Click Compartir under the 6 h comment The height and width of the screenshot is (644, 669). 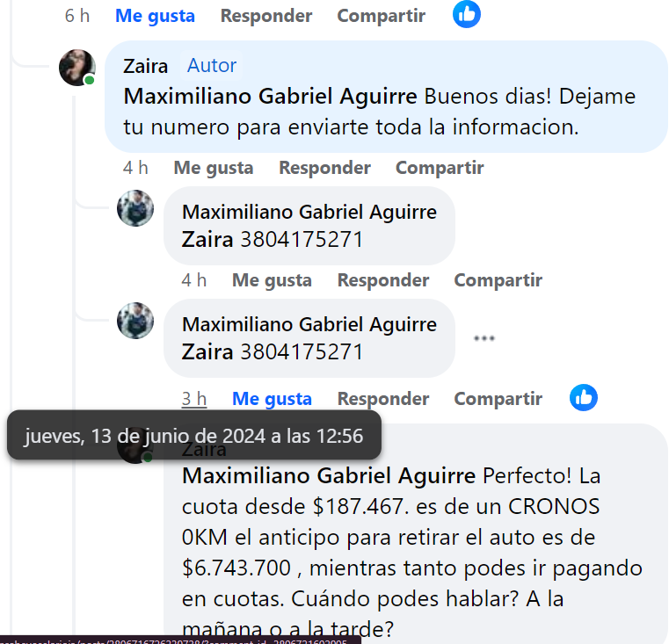[x=381, y=16]
